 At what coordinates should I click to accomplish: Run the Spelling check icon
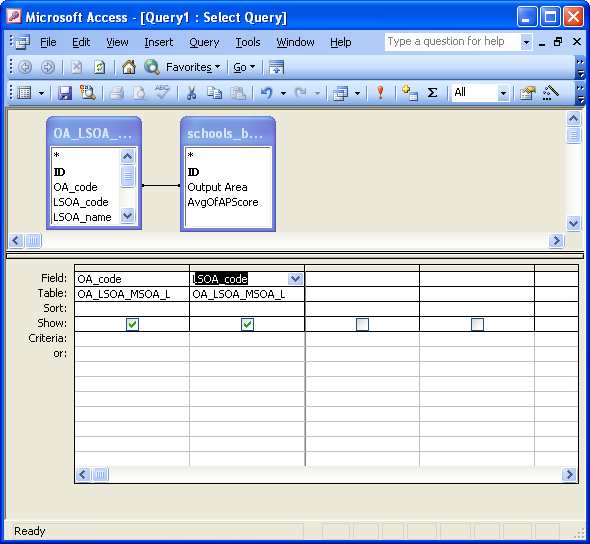163,92
